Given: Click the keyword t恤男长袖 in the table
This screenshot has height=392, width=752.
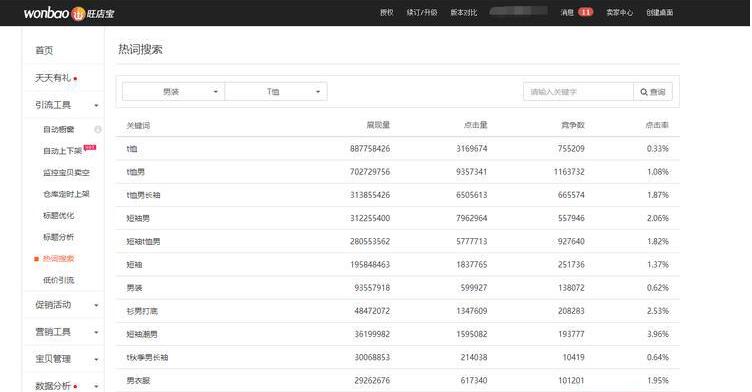Looking at the screenshot, I should 143,195.
